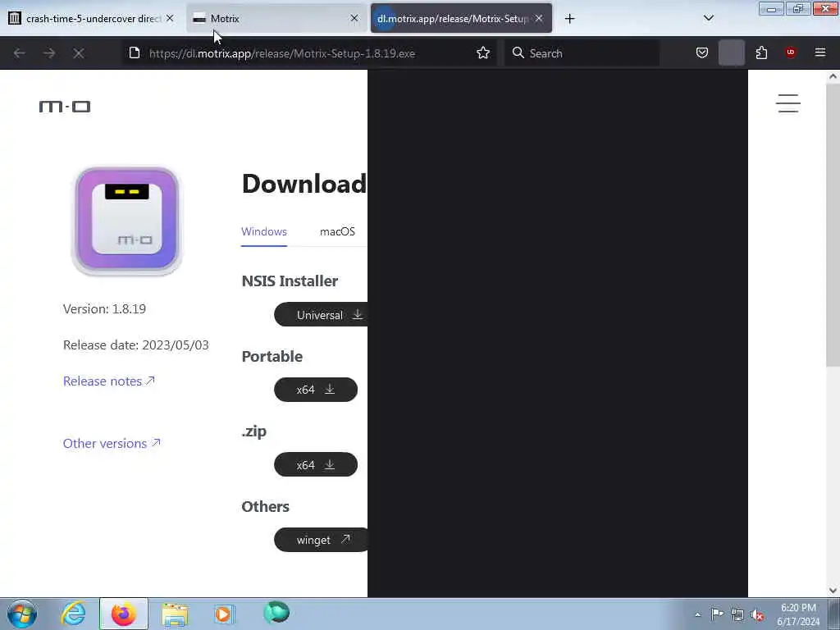Click the uBlock Origin extension icon
Viewport: 840px width, 630px height.
coord(790,52)
